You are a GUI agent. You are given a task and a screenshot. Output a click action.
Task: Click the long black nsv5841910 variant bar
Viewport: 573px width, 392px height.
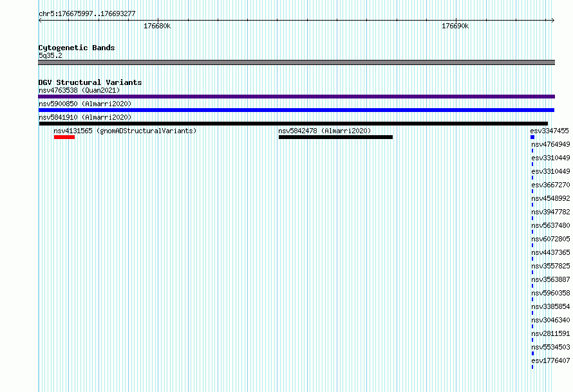294,124
